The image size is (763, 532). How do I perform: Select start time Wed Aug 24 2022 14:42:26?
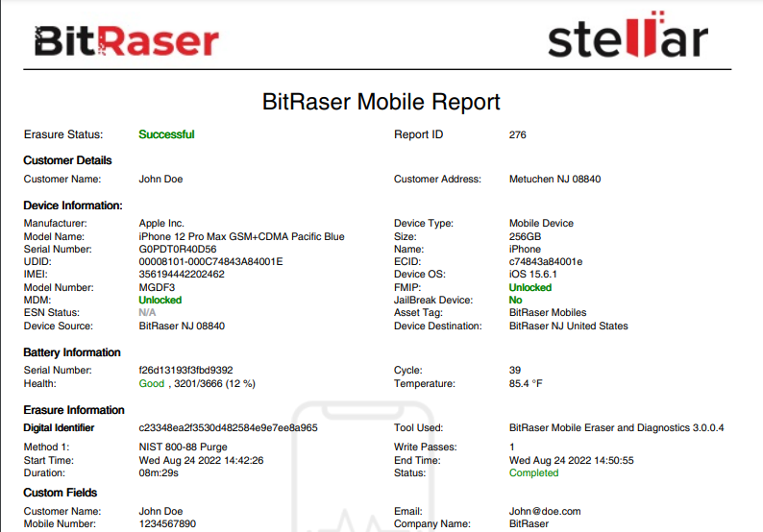201,461
